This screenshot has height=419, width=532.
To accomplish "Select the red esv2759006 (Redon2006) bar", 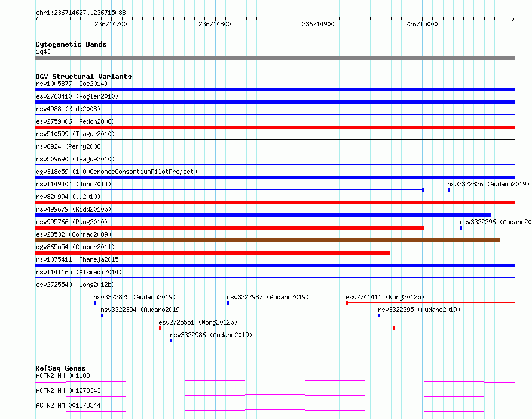I will [275, 127].
